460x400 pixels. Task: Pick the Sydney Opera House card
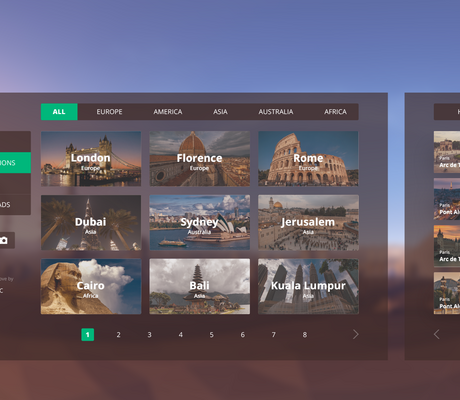pos(200,223)
